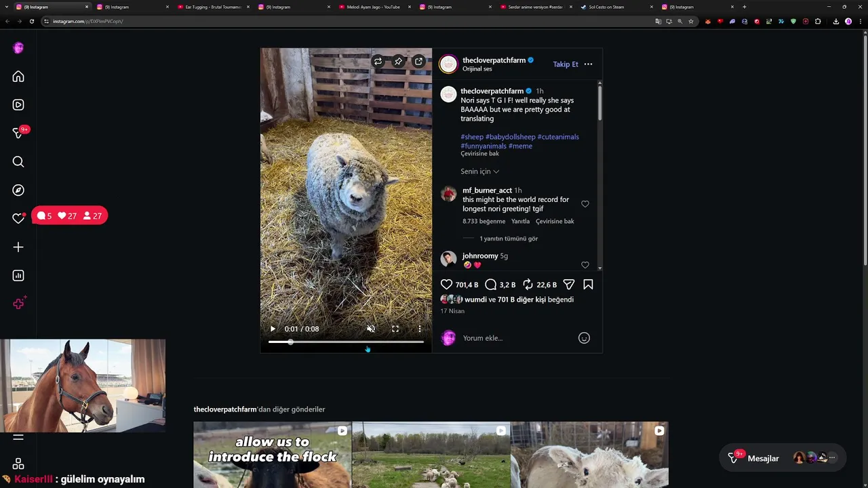Focus the Yorum ekle comment field
The width and height of the screenshot is (868, 488).
[x=517, y=338]
